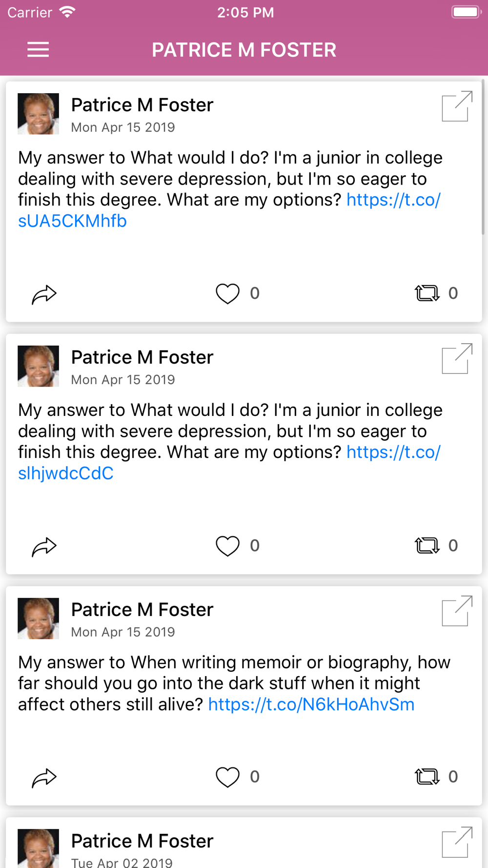Follow the N6kHoAhvSm t.co link
Image resolution: width=488 pixels, height=868 pixels.
(311, 704)
